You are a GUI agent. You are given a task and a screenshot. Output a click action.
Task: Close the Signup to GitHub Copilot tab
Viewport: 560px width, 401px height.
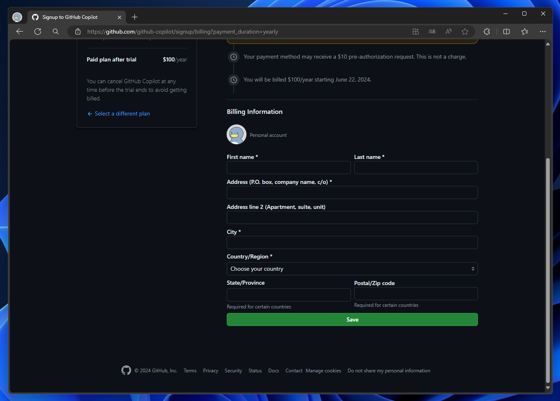coord(119,17)
